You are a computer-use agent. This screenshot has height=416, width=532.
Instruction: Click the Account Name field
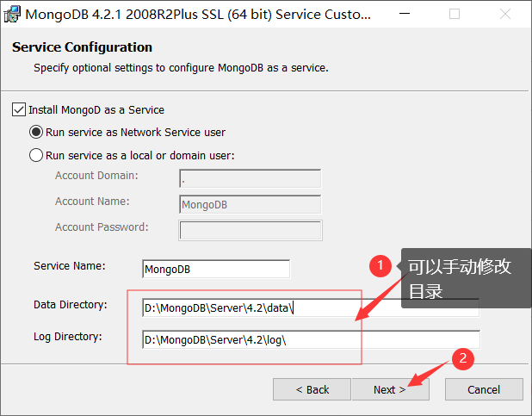[250, 204]
